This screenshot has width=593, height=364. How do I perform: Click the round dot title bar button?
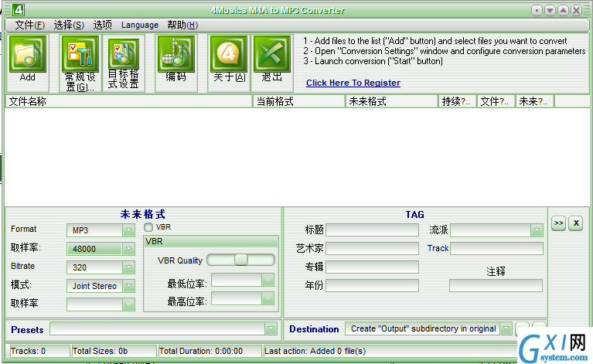(x=537, y=10)
